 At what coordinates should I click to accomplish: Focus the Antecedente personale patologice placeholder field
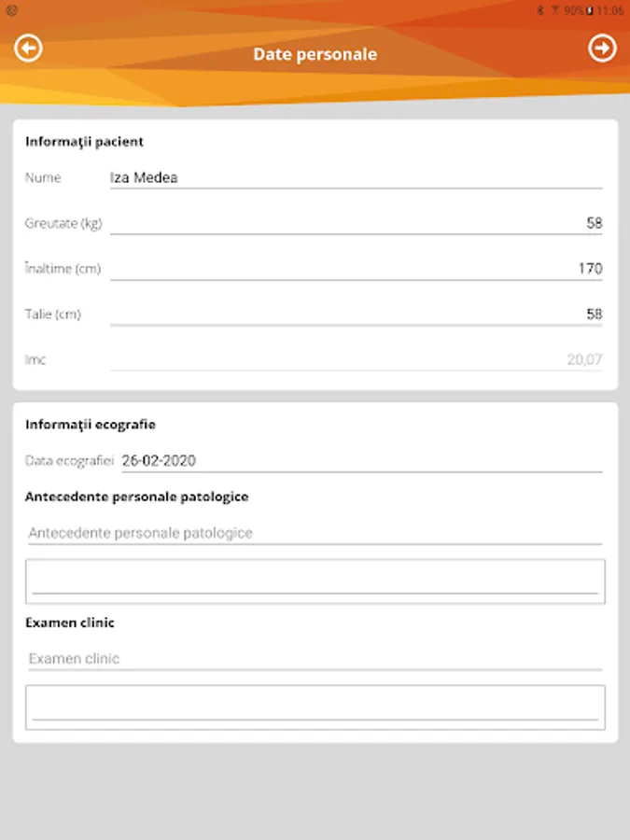[x=315, y=533]
